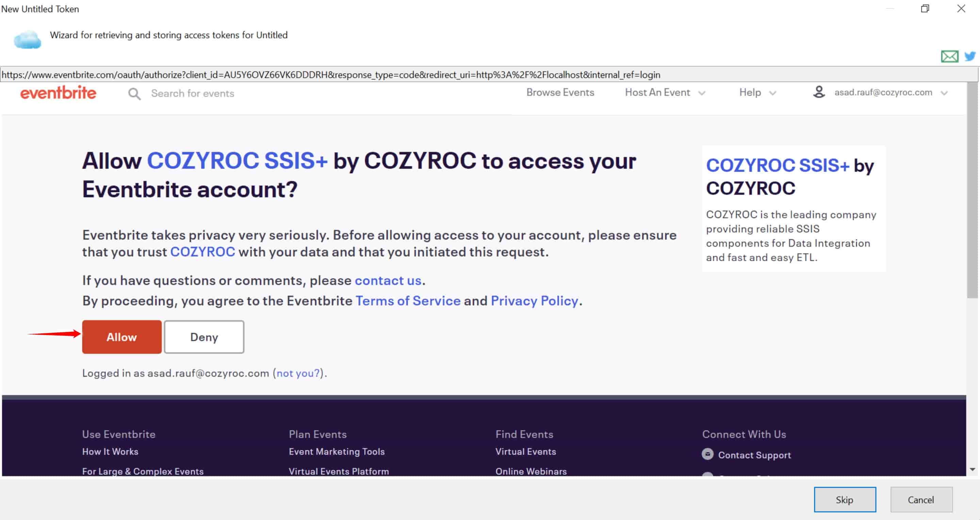The width and height of the screenshot is (980, 520).
Task: Click the search magnifier icon
Action: 134,94
